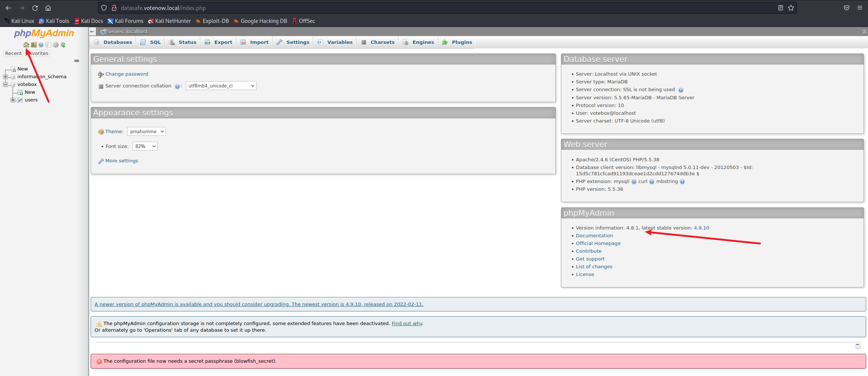Click the newer version upgrade notice link
The width and height of the screenshot is (868, 376).
pos(259,304)
